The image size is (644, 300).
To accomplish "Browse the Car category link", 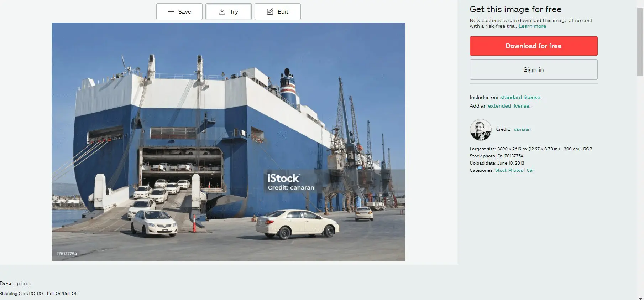I will (530, 170).
